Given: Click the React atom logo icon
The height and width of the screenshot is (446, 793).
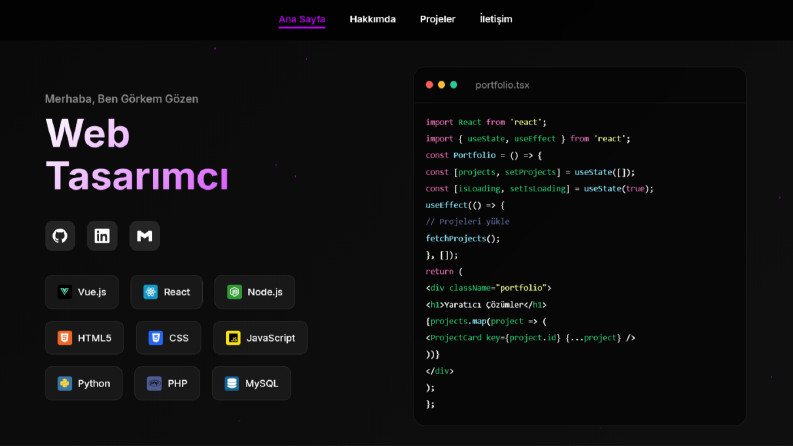Looking at the screenshot, I should tap(150, 292).
